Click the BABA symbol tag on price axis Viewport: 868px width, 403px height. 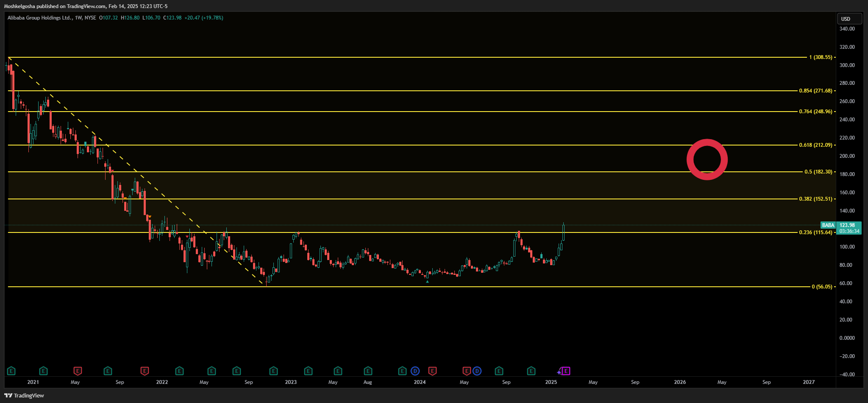pos(828,225)
